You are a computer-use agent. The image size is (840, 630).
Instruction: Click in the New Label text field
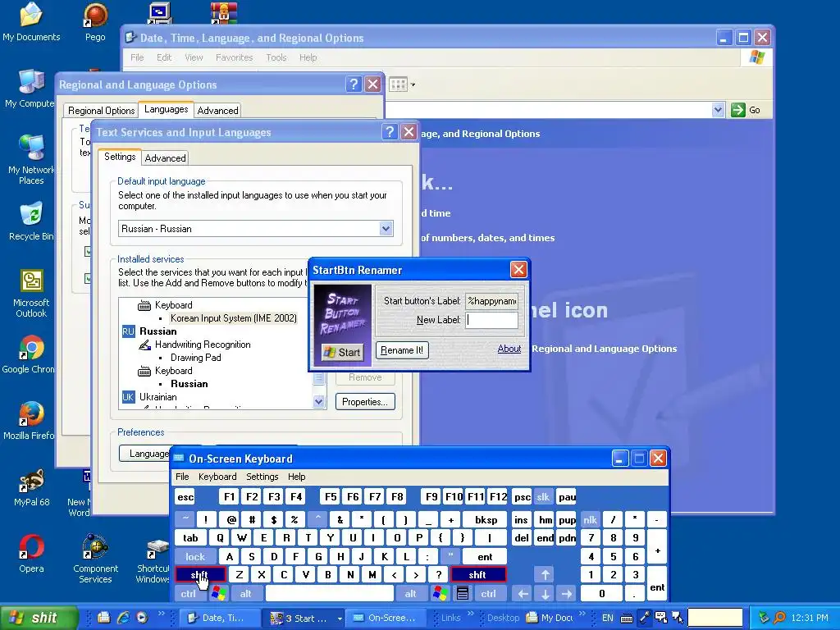tap(491, 320)
